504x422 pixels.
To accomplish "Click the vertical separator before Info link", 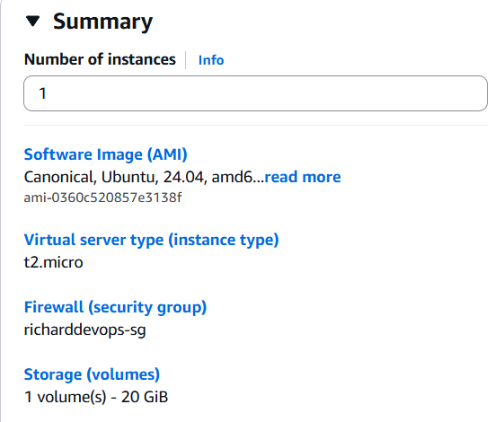I will [186, 60].
